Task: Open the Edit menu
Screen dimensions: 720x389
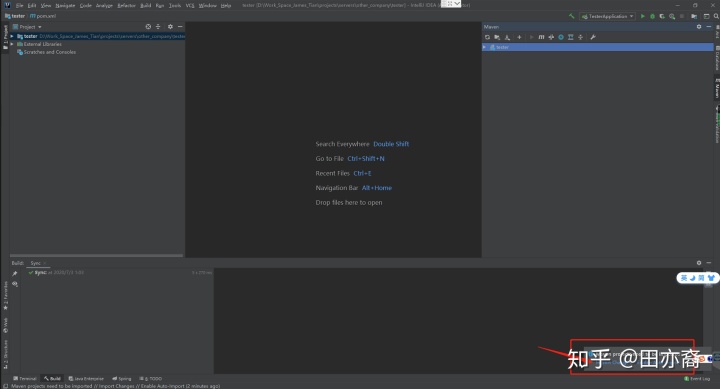Action: click(32, 6)
